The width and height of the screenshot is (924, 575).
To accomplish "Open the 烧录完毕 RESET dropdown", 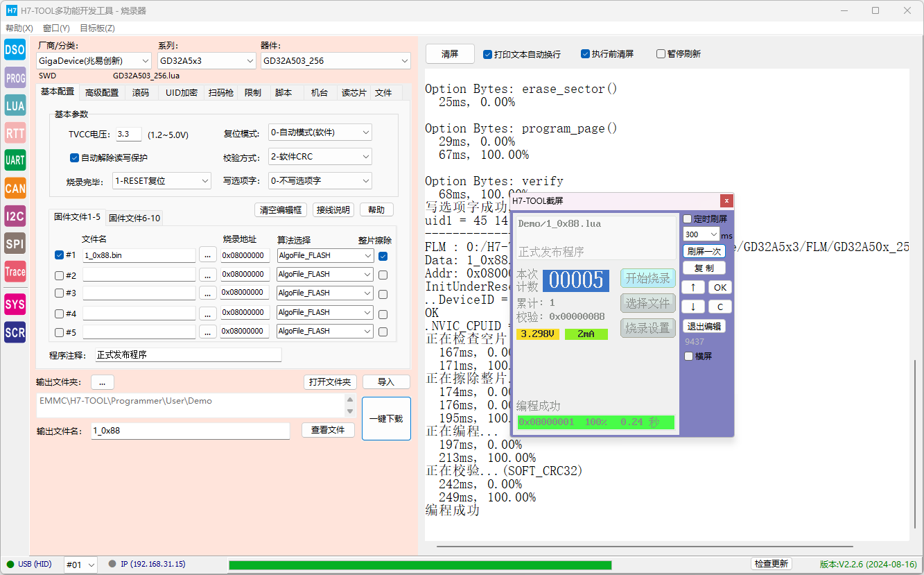I will pyautogui.click(x=162, y=181).
